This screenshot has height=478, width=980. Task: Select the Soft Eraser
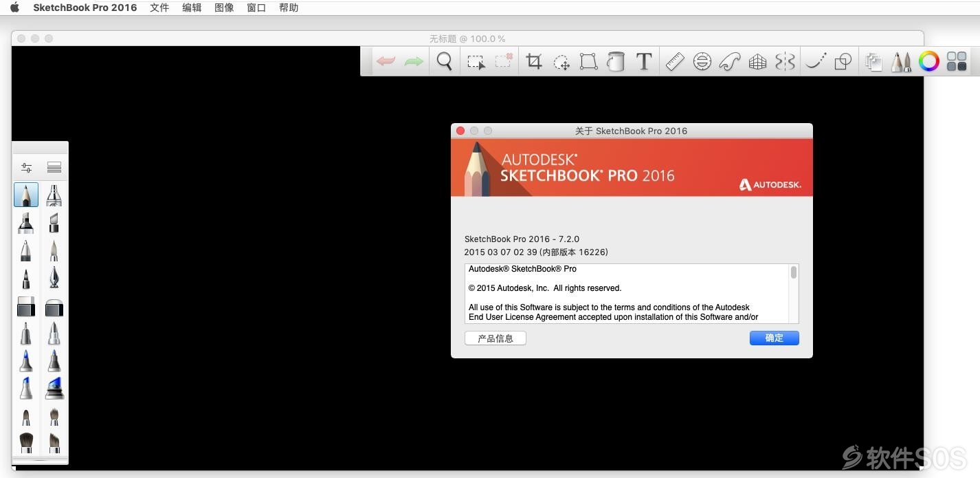click(54, 307)
